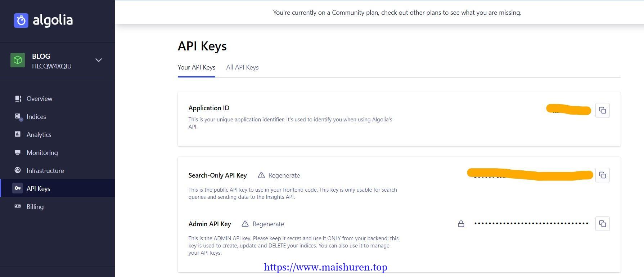Click the Billing icon in sidebar
Viewport: 644px width, 277px height.
18,206
